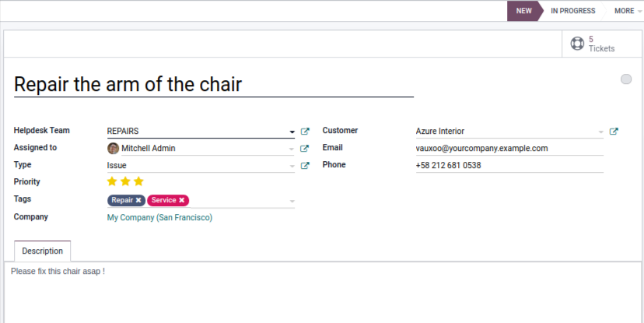Open Assigned to external link icon
644x323 pixels.
click(305, 149)
